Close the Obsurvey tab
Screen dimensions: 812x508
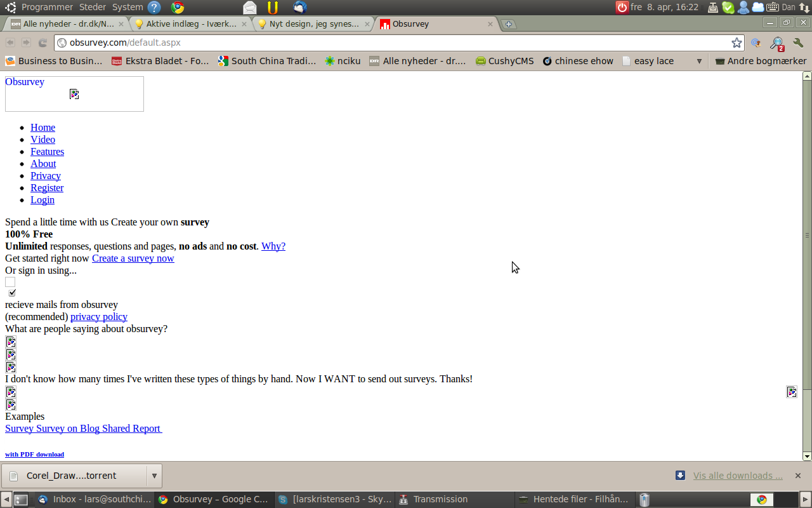490,24
